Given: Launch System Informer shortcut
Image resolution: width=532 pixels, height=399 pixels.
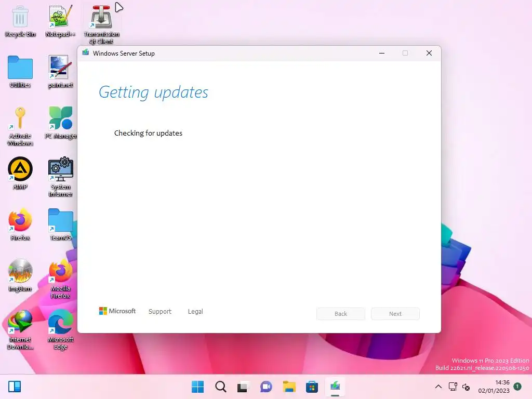Looking at the screenshot, I should click(x=60, y=177).
